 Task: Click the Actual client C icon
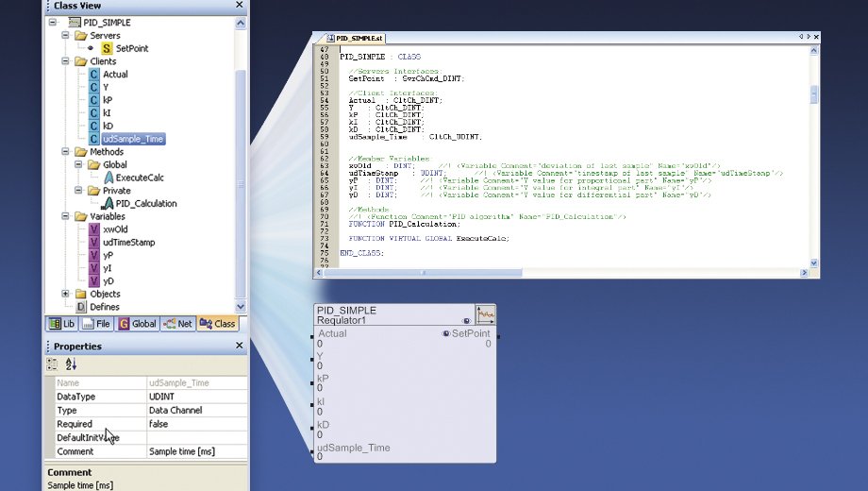pos(94,75)
